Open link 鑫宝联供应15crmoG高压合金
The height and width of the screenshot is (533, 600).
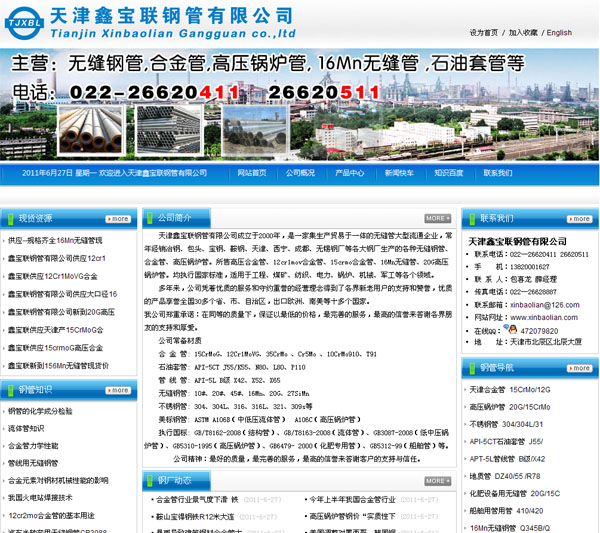tap(55, 348)
